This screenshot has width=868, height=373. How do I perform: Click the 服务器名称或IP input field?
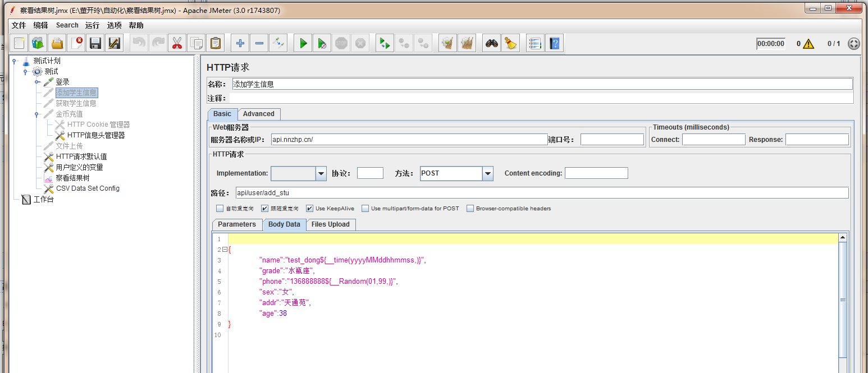point(409,139)
